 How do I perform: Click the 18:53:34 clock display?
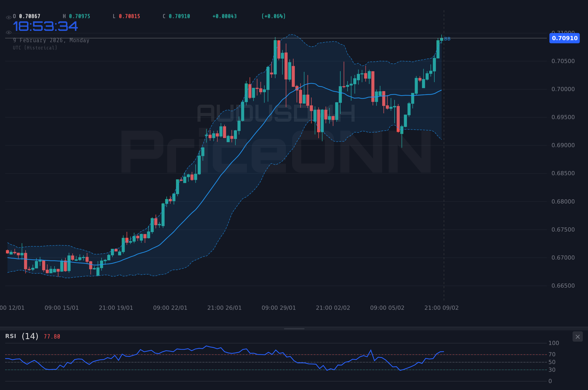45,26
